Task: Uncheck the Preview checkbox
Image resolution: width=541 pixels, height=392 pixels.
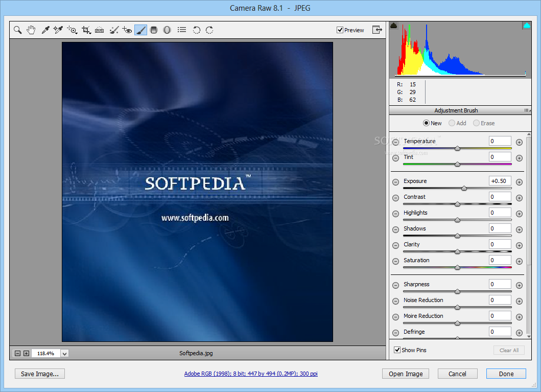Action: pyautogui.click(x=340, y=30)
